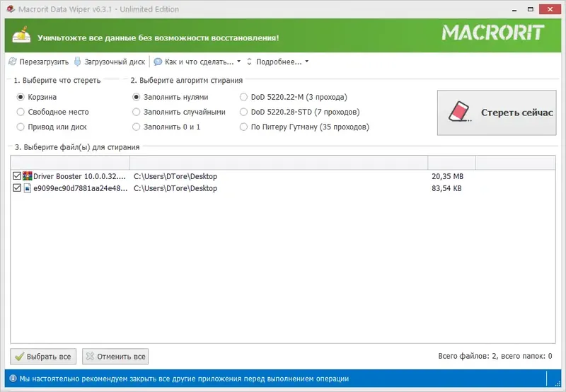The height and width of the screenshot is (392, 566).
Task: Open the Подробнее dropdown menu
Action: [278, 62]
